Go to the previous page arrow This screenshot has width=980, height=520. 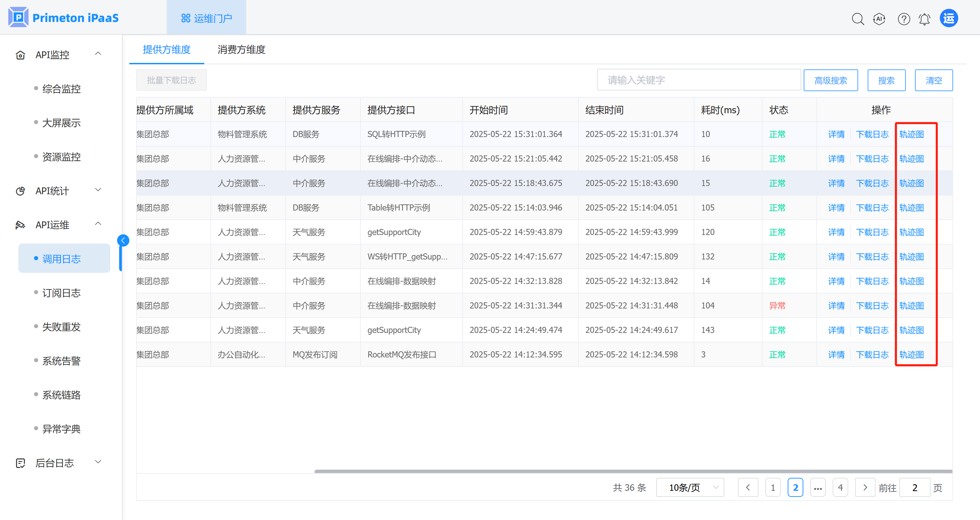pyautogui.click(x=748, y=487)
